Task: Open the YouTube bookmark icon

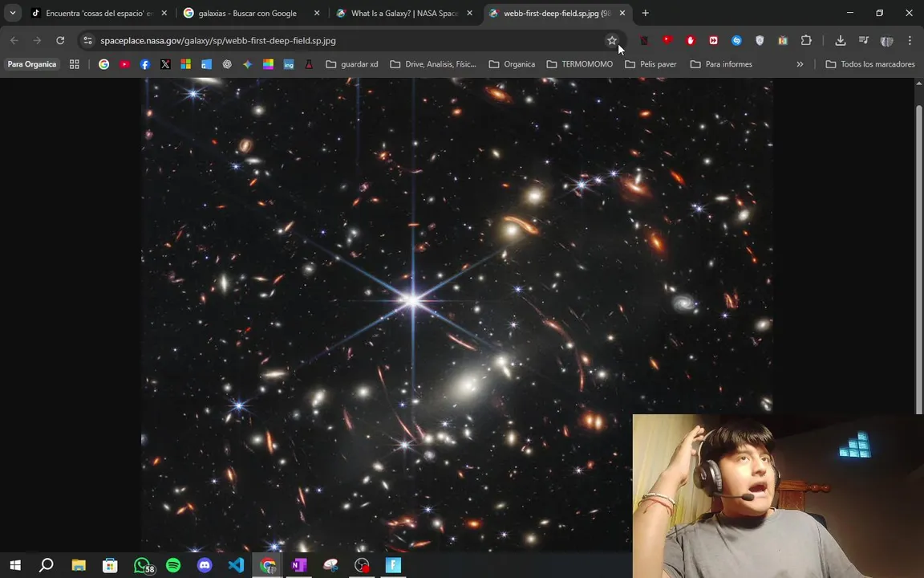Action: [124, 64]
